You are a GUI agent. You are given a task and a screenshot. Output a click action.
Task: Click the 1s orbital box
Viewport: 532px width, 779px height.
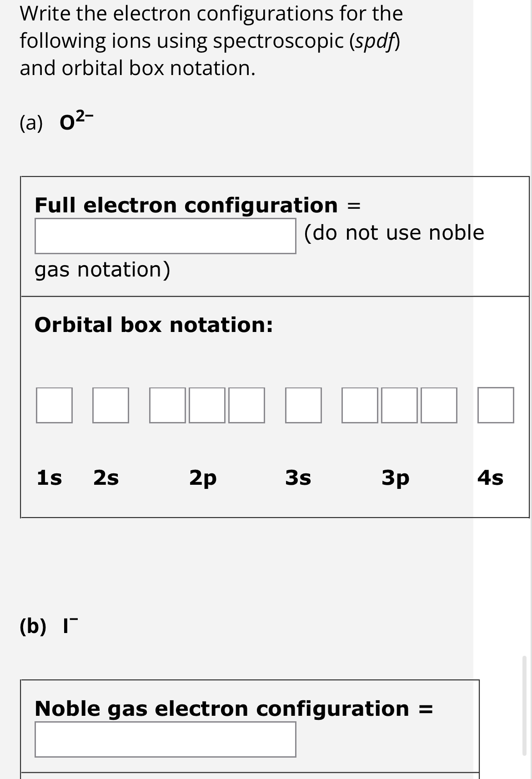[53, 406]
